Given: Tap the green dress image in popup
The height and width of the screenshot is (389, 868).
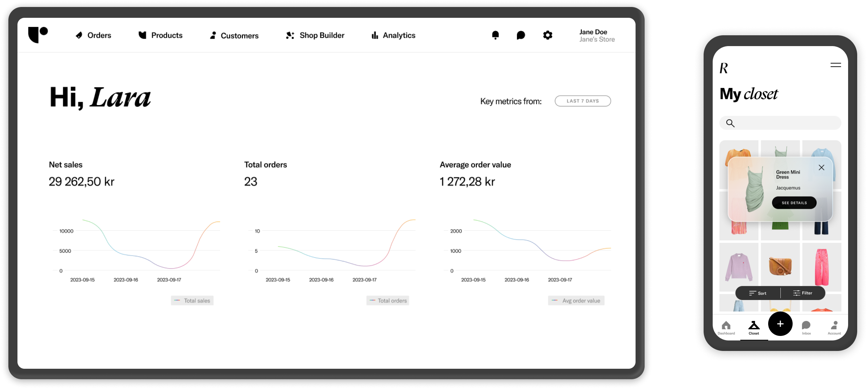Looking at the screenshot, I should coord(754,189).
